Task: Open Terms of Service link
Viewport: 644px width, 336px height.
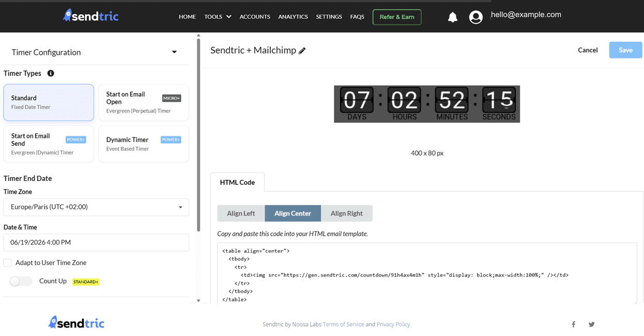Action: (343, 324)
